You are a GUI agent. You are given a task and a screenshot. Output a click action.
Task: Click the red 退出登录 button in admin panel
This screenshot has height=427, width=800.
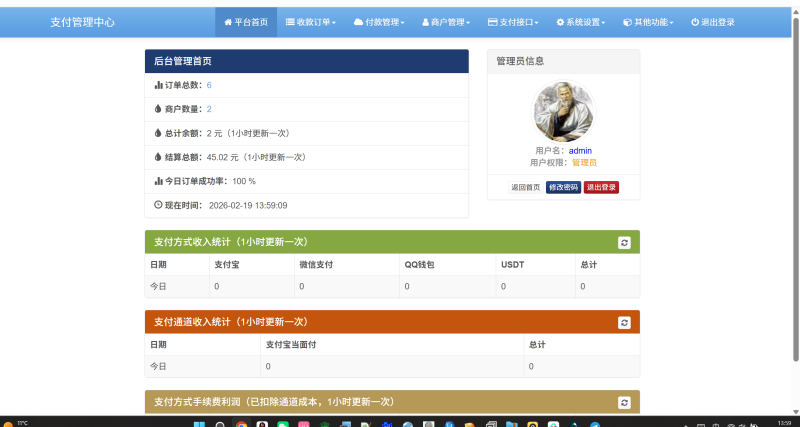pos(601,187)
